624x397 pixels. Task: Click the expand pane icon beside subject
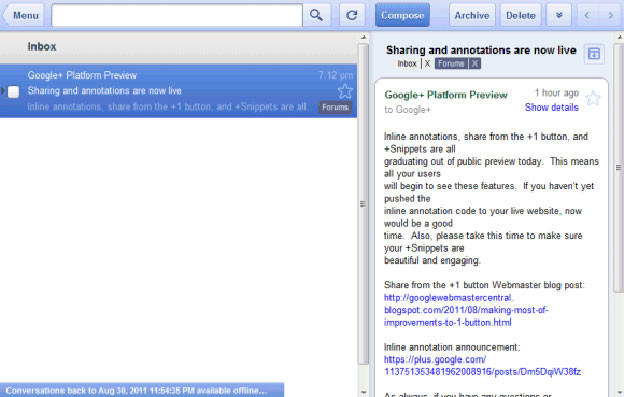coord(594,53)
